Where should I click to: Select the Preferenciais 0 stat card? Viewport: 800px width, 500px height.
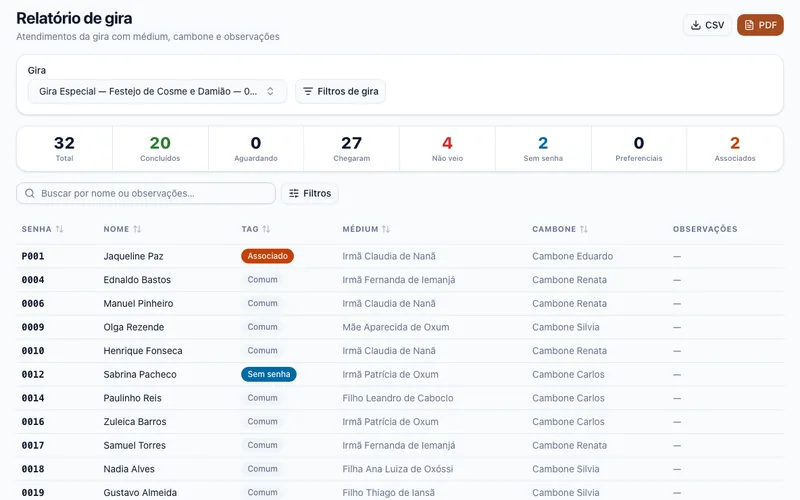(639, 148)
